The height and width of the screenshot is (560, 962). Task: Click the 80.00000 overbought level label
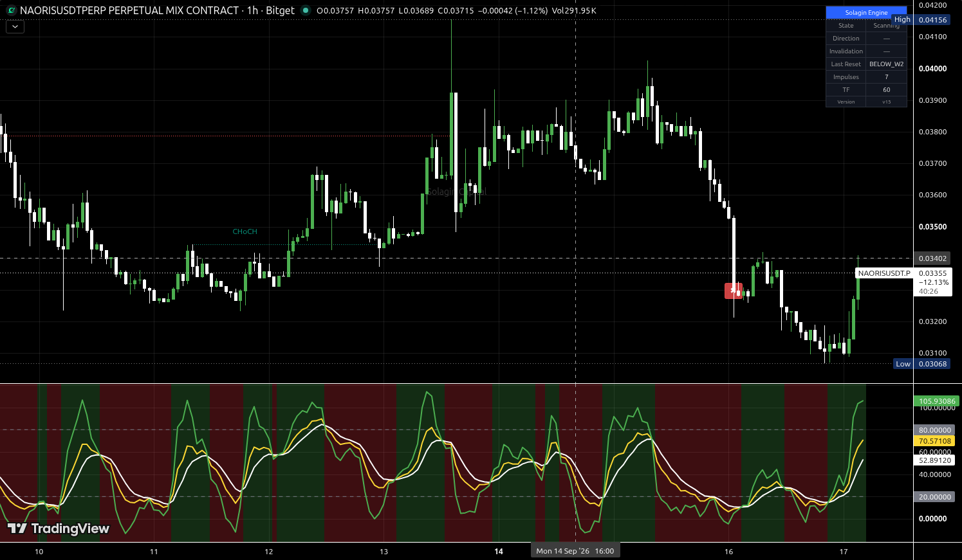coord(934,430)
